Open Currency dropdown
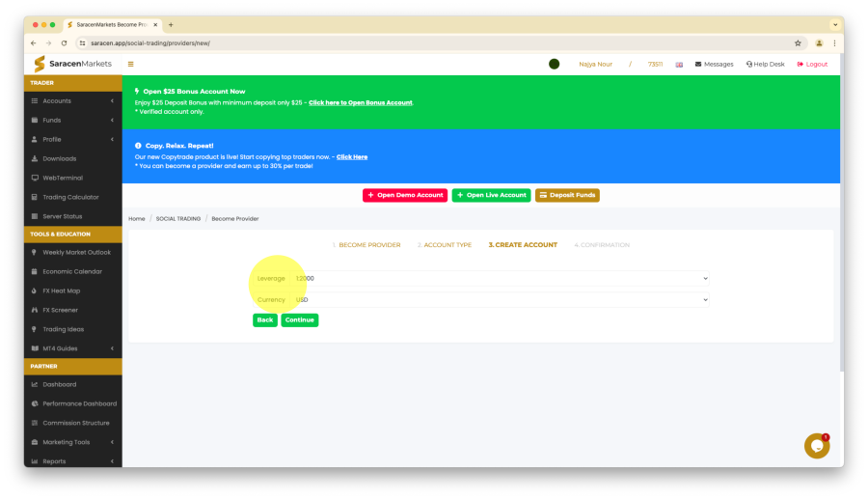This screenshot has width=868, height=499. tap(500, 300)
